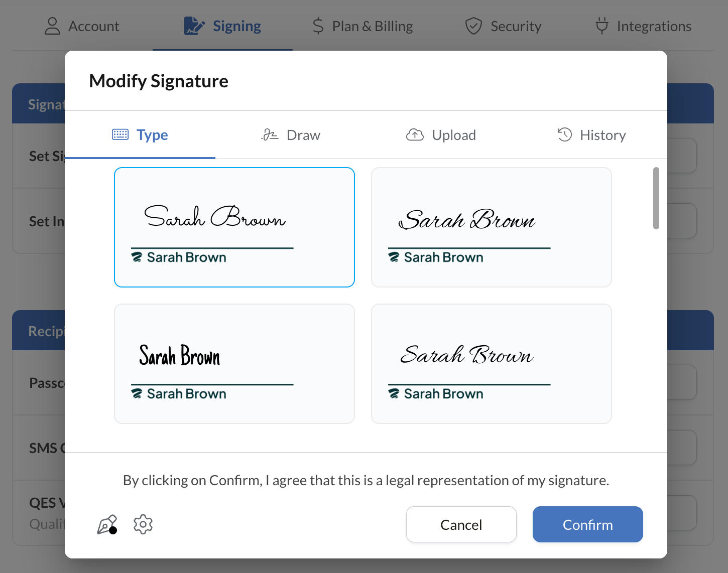
Task: Click the signature list scrollbar
Action: (x=656, y=198)
